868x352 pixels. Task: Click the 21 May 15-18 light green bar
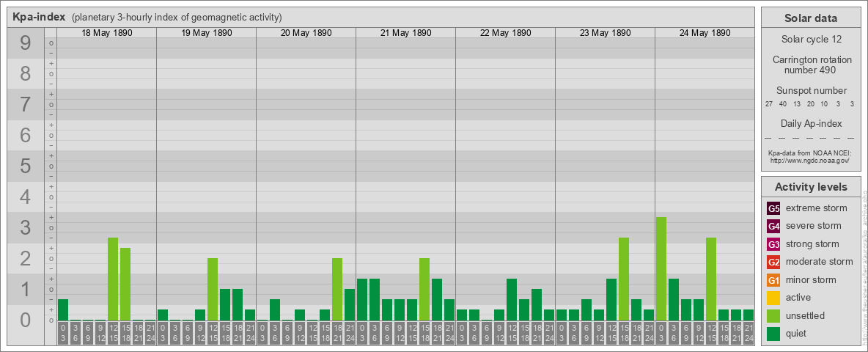click(424, 290)
